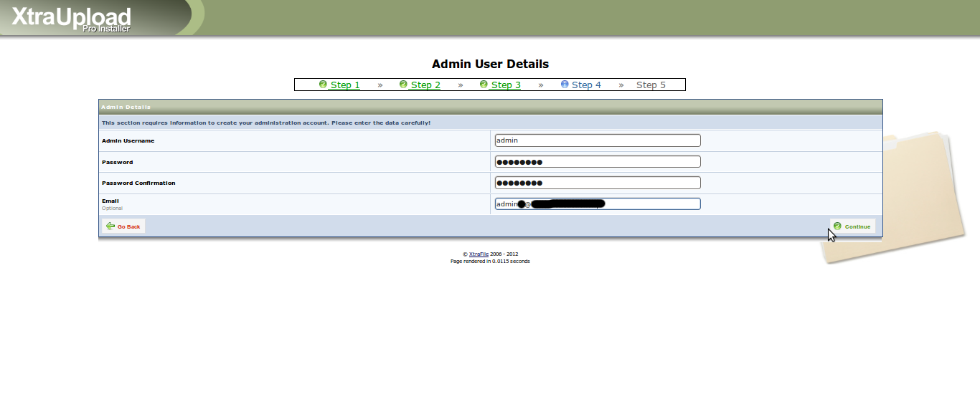Screen dimensions: 980x407
Task: Click the green check icon beside Step 2
Action: pos(403,85)
